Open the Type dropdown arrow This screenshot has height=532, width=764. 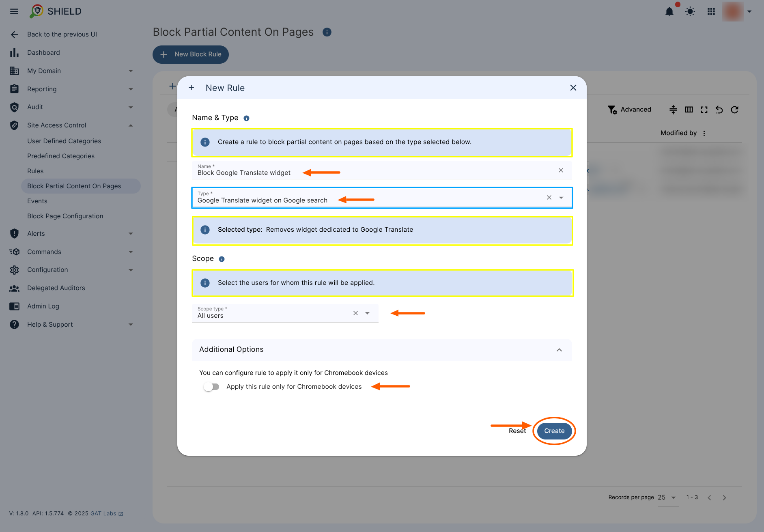tap(561, 198)
